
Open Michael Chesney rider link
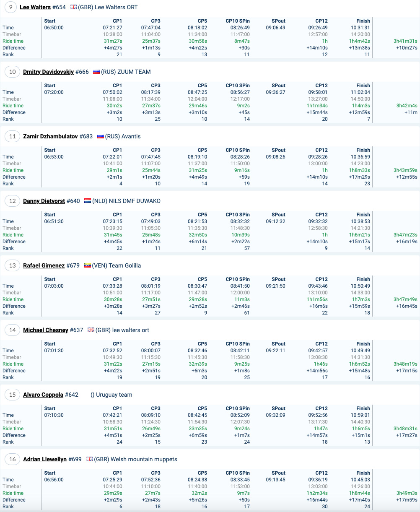point(46,330)
